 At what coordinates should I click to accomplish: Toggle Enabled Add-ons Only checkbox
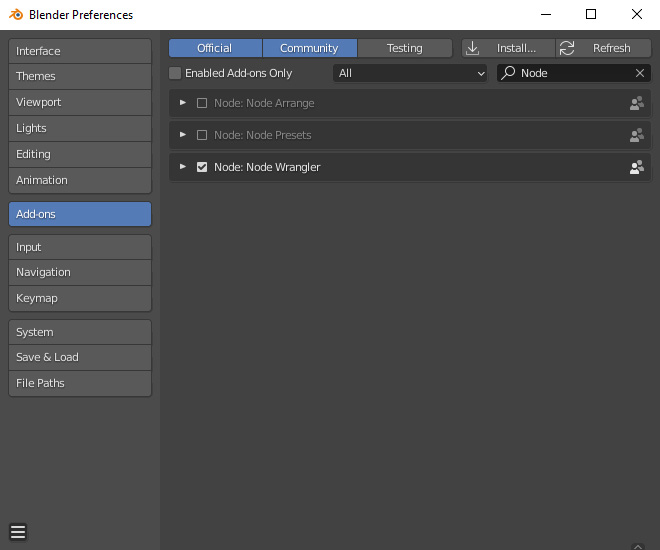tap(175, 73)
